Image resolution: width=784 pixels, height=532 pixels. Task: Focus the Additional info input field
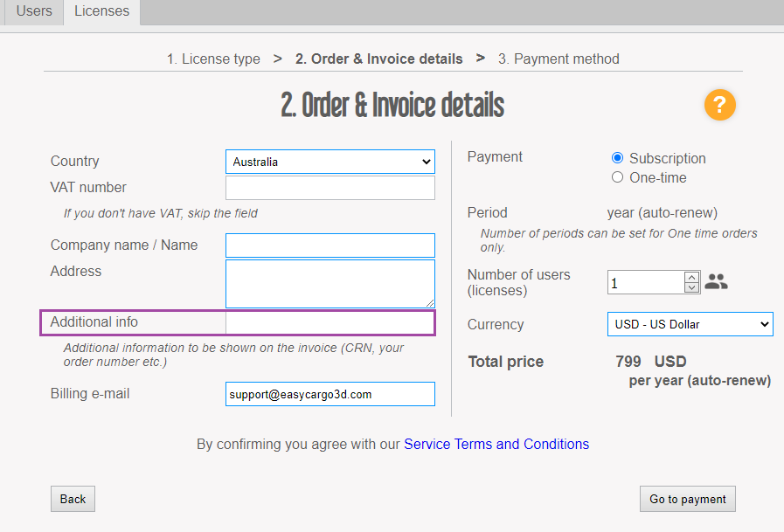tap(330, 322)
